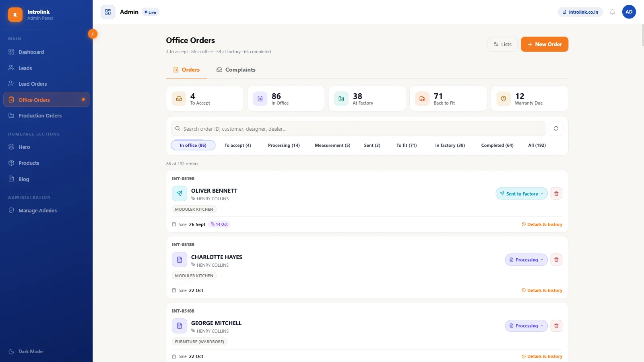The width and height of the screenshot is (644, 362).
Task: Select the In factory (38) filter
Action: pyautogui.click(x=450, y=145)
